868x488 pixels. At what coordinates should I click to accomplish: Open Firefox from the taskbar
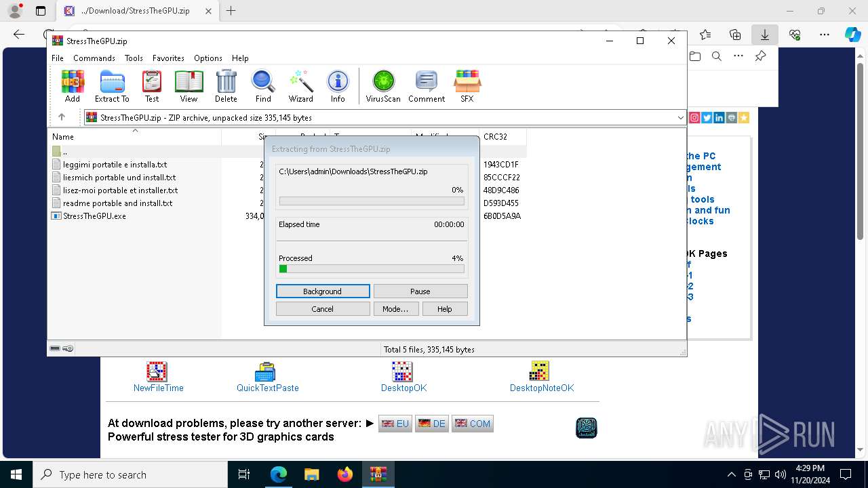click(345, 474)
